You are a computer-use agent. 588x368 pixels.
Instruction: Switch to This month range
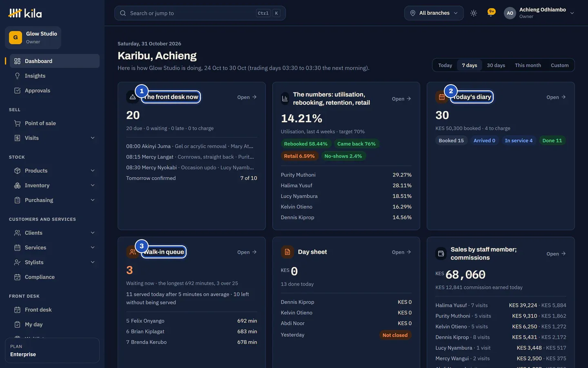(528, 65)
